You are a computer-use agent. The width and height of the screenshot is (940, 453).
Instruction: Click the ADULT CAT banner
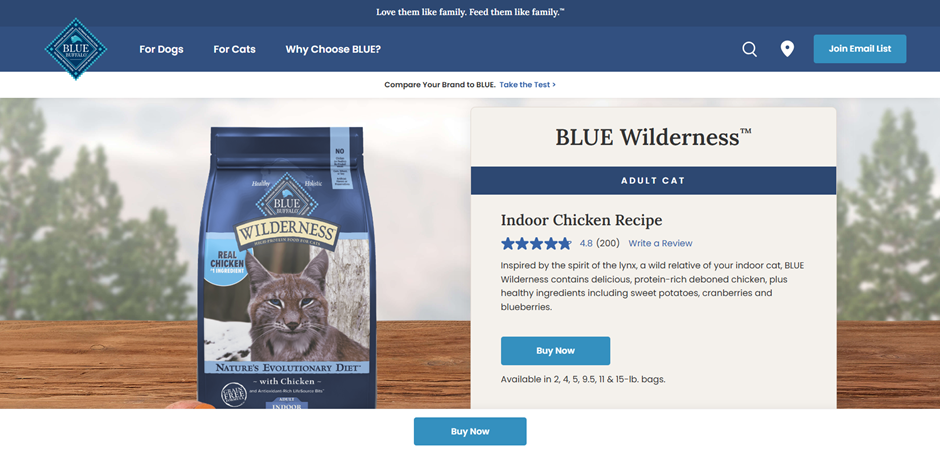coord(653,180)
